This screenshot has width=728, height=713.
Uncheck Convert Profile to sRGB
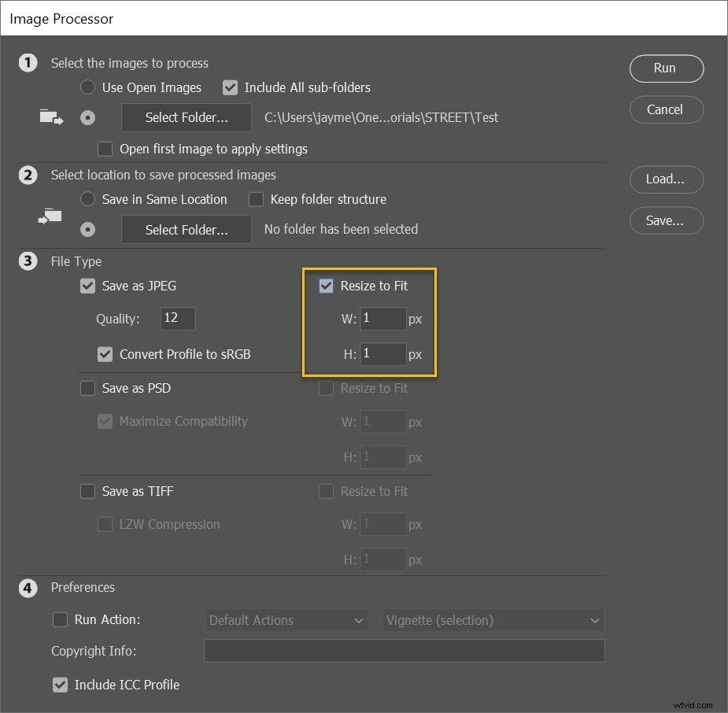(105, 354)
